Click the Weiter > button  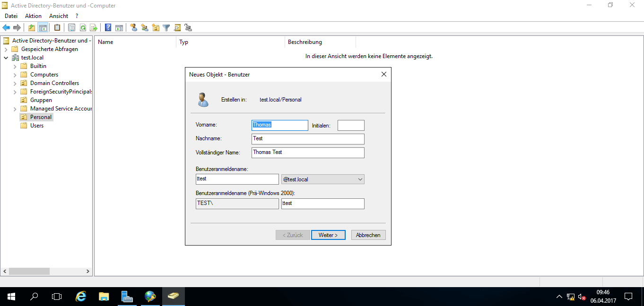pyautogui.click(x=328, y=235)
